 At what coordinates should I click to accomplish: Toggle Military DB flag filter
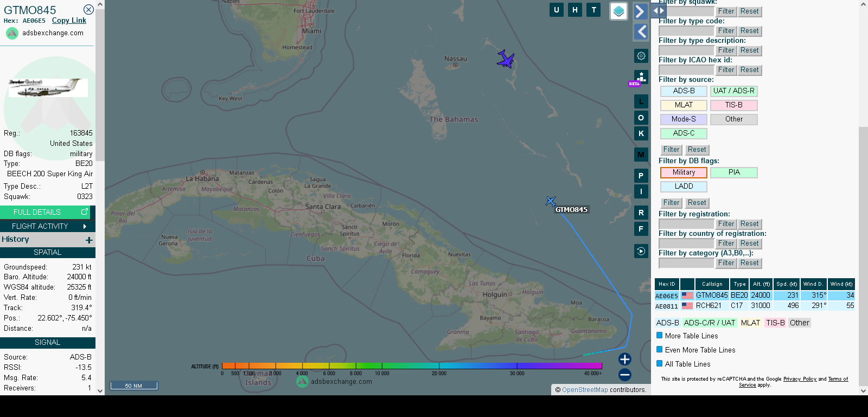684,172
